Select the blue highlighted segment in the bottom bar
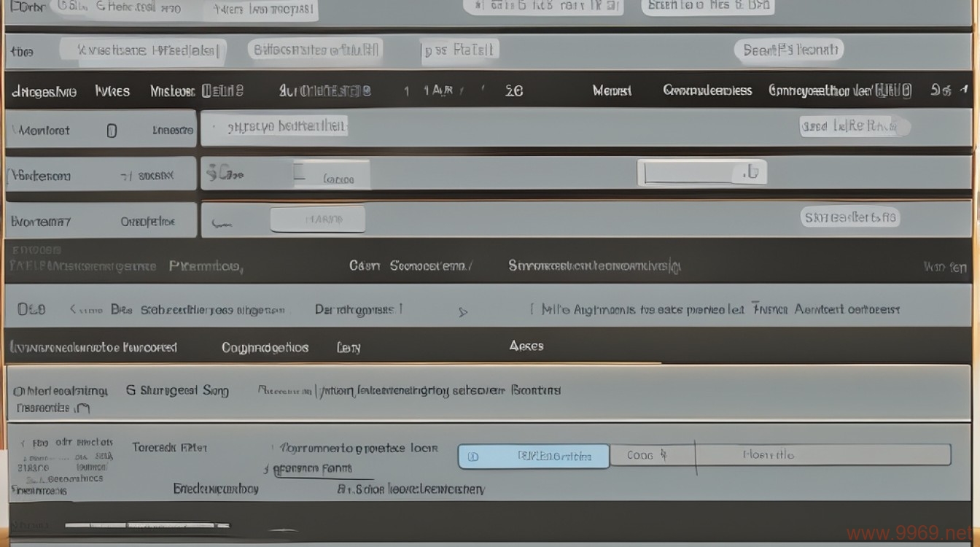Viewport: 980px width, 547px height. click(534, 456)
